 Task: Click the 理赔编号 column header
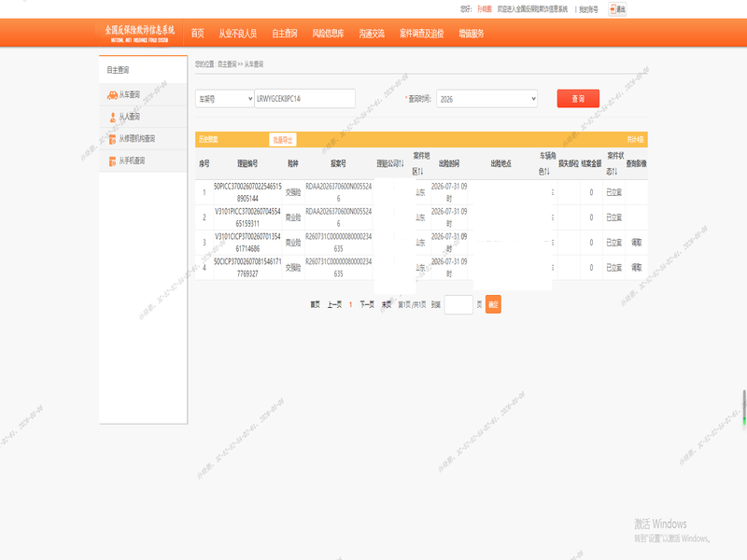tap(247, 163)
